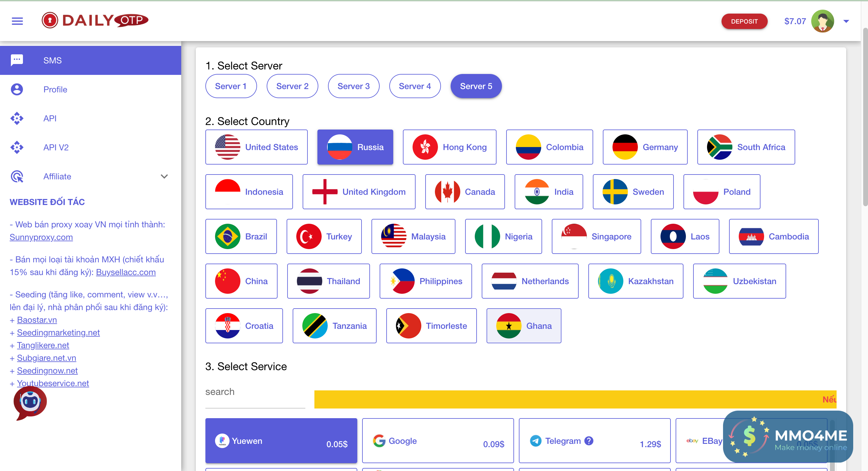Open the API V2 sidebar item
Screen dimensions: 868x471
click(56, 147)
